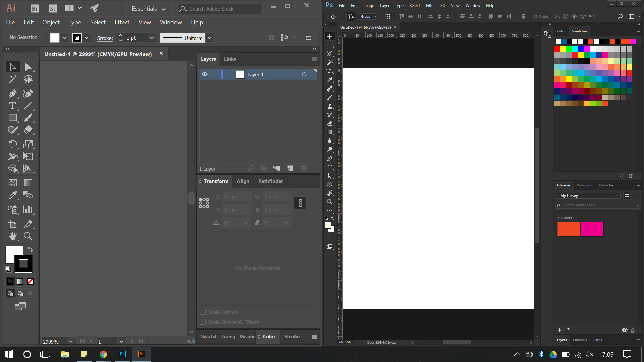
Task: Open the zoom level dropdown at 2999%
Action: [x=71, y=341]
